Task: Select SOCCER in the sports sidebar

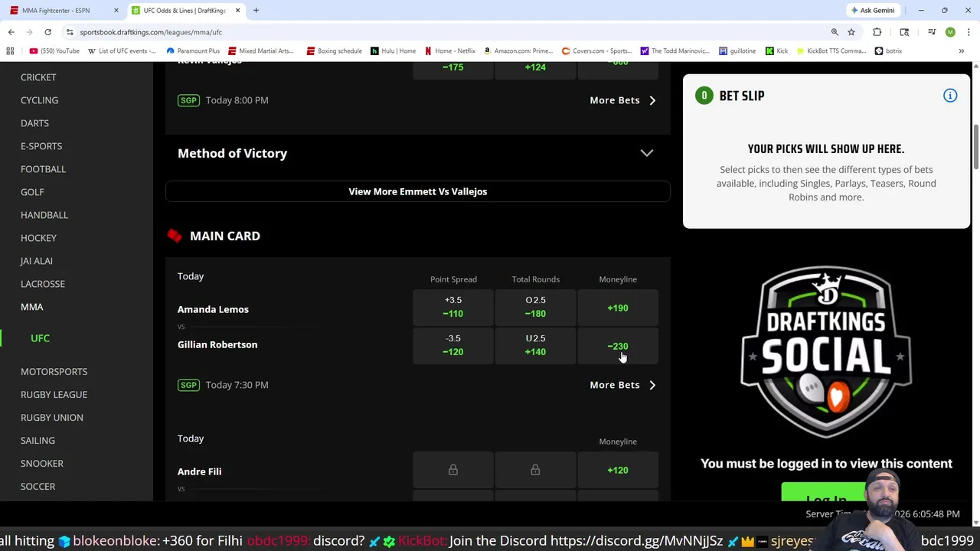Action: pos(38,487)
